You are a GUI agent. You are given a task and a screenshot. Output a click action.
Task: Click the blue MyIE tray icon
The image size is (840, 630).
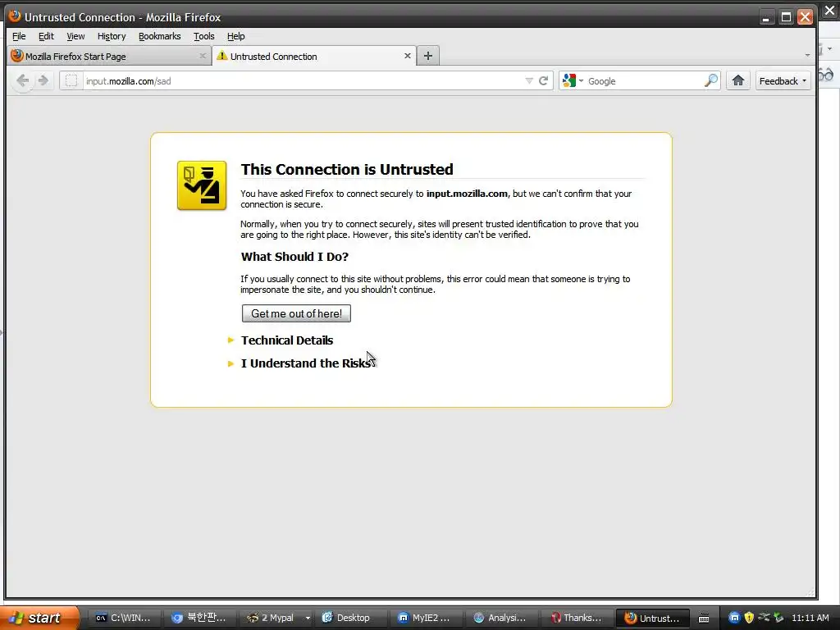tap(734, 618)
